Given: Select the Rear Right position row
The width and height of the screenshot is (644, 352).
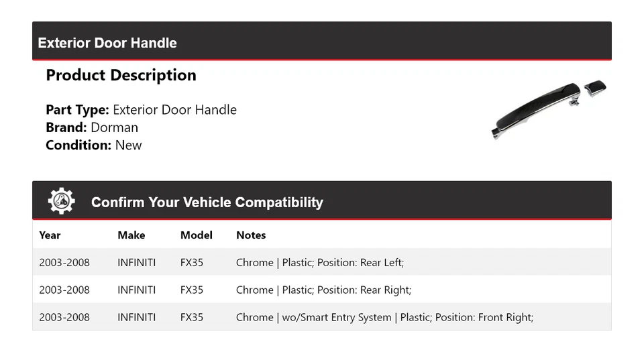Looking at the screenshot, I should coord(322,290).
